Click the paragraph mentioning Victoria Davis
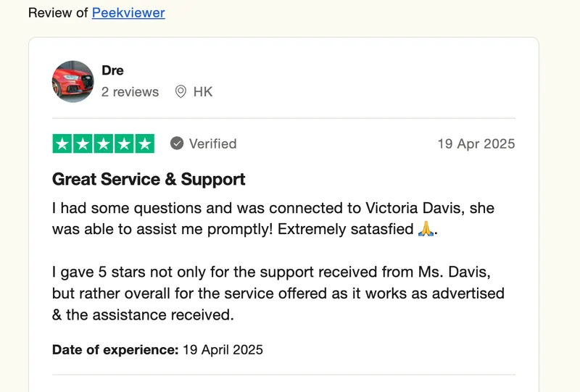The width and height of the screenshot is (580, 392). point(273,218)
